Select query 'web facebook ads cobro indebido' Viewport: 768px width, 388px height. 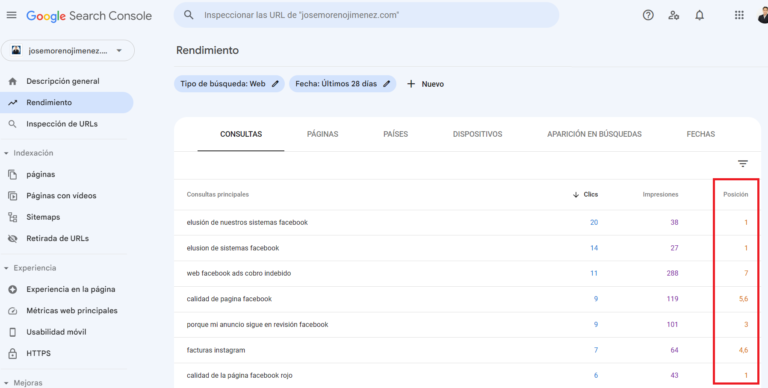click(x=239, y=273)
